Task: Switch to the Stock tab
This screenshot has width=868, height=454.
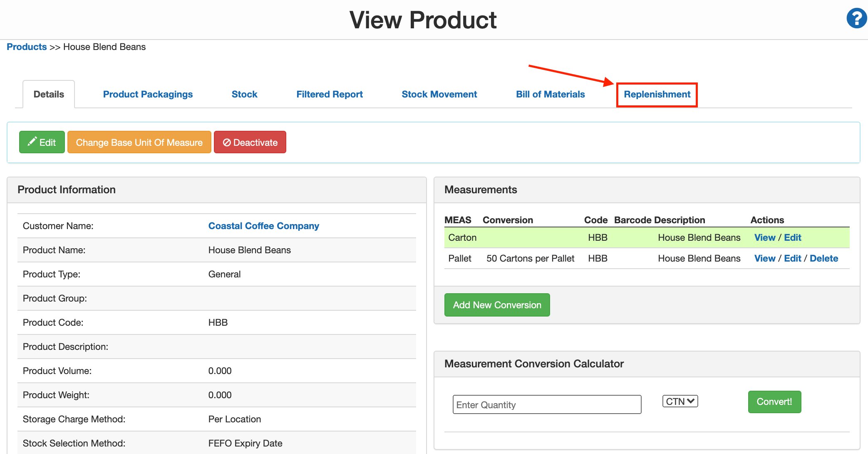Action: tap(244, 94)
